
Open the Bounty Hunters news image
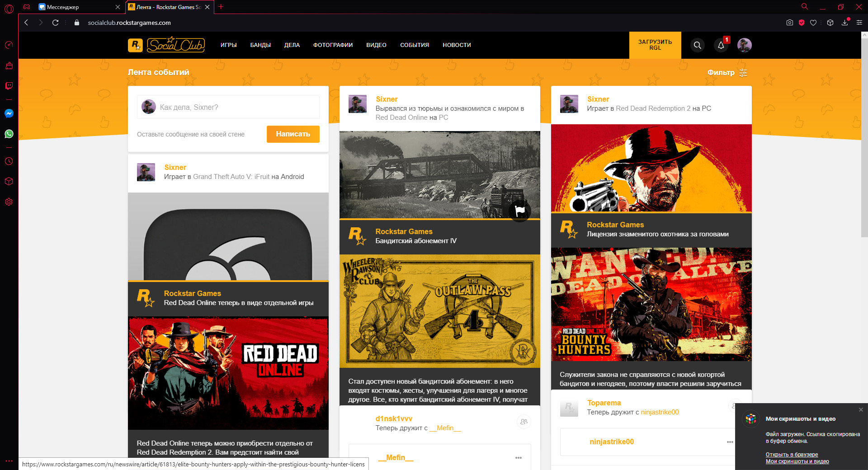pos(651,304)
